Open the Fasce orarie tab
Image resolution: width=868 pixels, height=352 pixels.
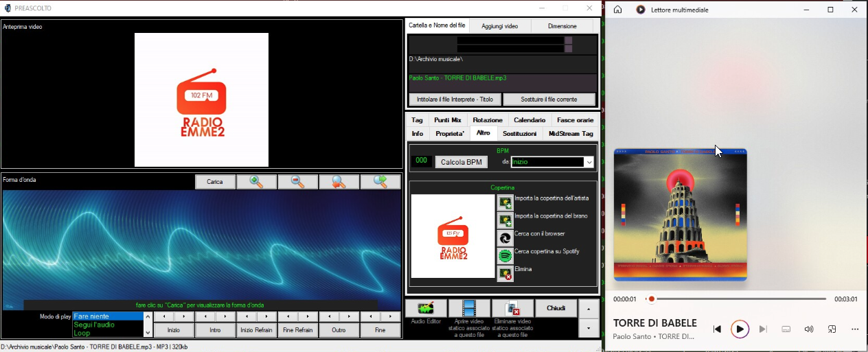(575, 120)
